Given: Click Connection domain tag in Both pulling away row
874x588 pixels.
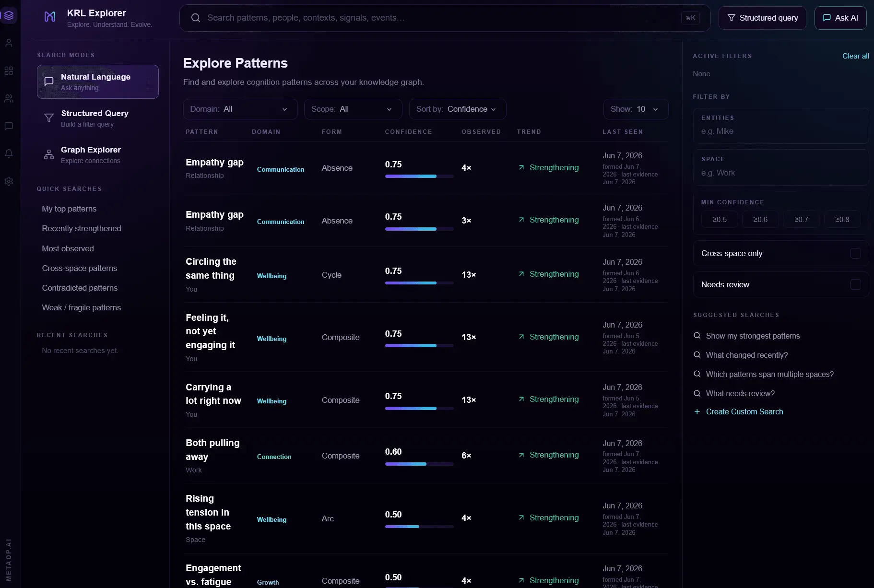Looking at the screenshot, I should 274,457.
